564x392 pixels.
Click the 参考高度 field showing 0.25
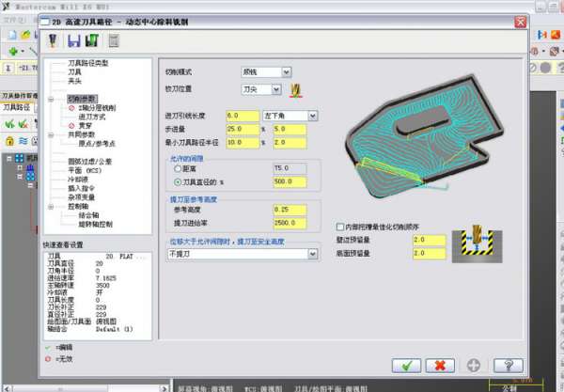tap(290, 210)
